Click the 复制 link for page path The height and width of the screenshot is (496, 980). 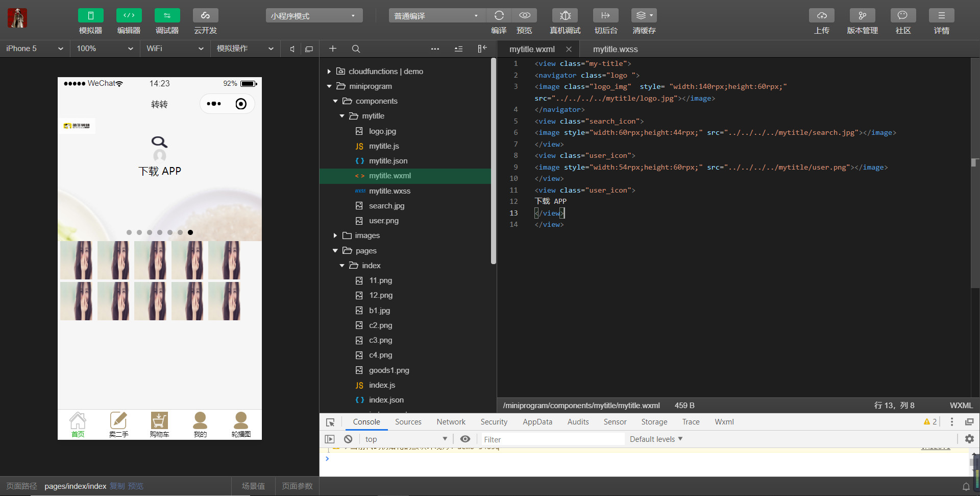click(x=117, y=486)
